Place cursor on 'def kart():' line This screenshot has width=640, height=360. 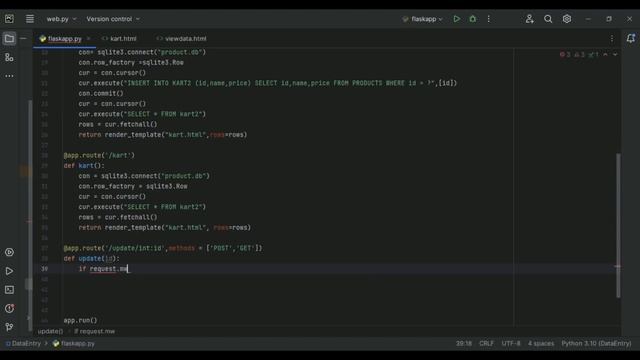click(84, 166)
